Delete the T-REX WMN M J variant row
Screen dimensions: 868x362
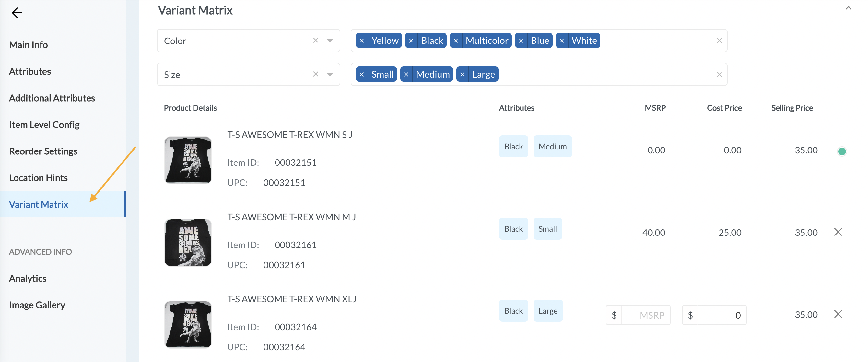839,232
